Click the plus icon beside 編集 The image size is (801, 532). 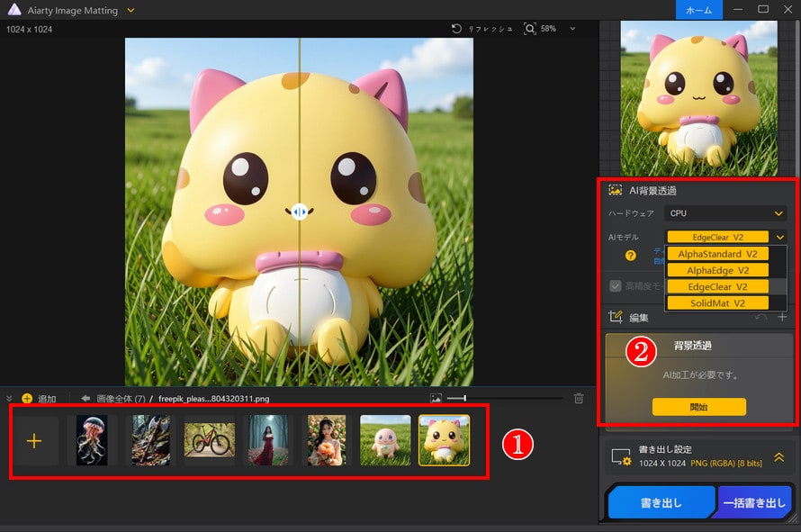(781, 317)
